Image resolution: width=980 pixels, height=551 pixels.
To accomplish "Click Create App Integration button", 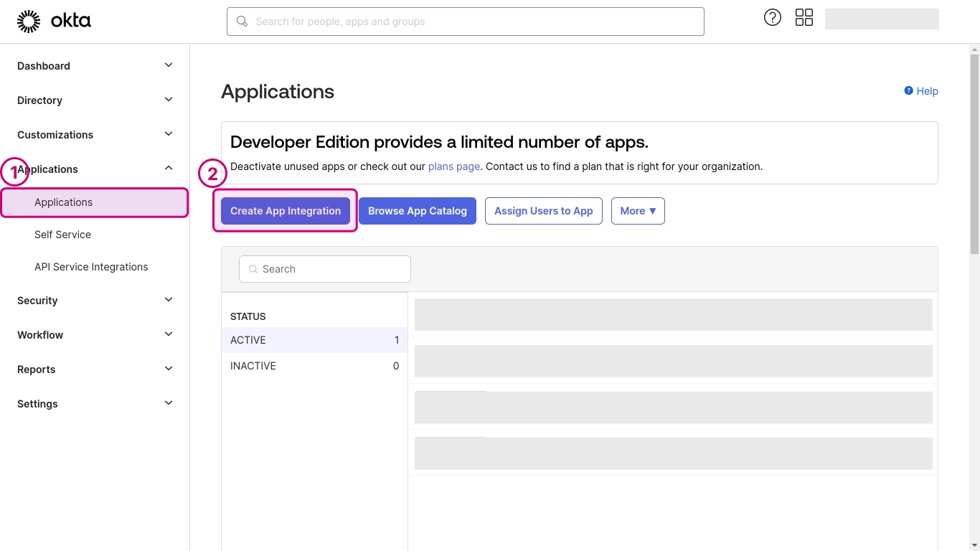I will 286,211.
